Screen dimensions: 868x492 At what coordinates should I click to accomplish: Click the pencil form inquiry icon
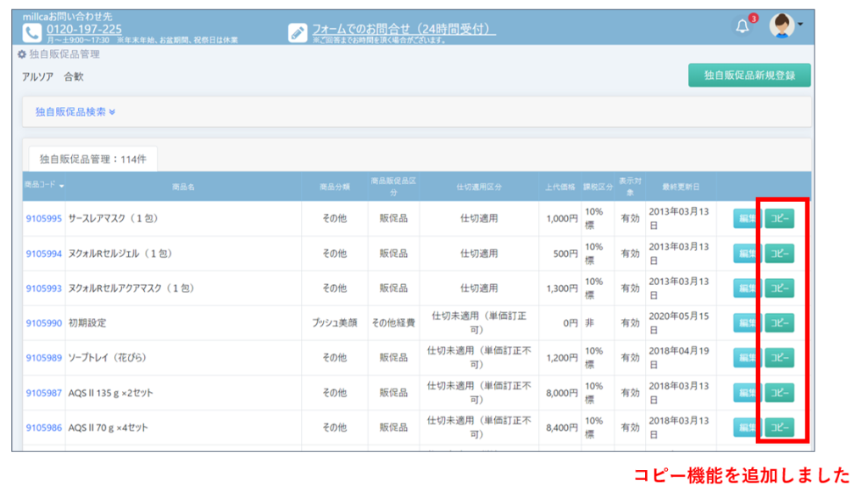[298, 32]
